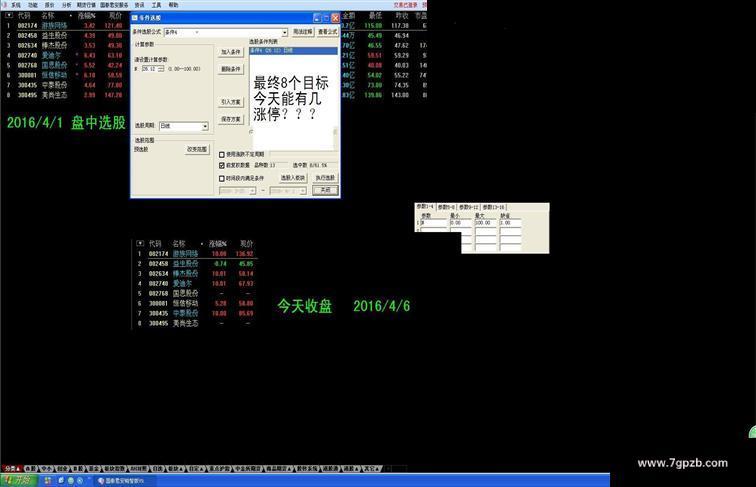Switch to 参数9-12 tab
Image resolution: width=756 pixels, height=487 pixels.
pos(469,207)
